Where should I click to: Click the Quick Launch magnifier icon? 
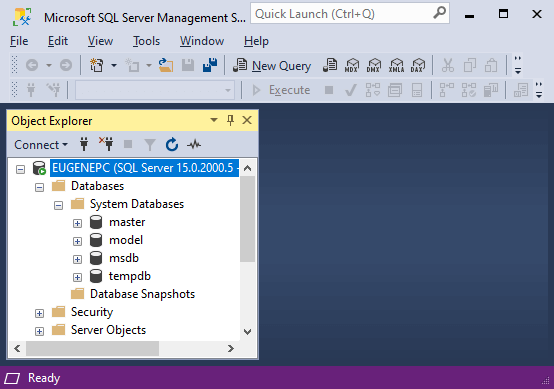[x=440, y=13]
